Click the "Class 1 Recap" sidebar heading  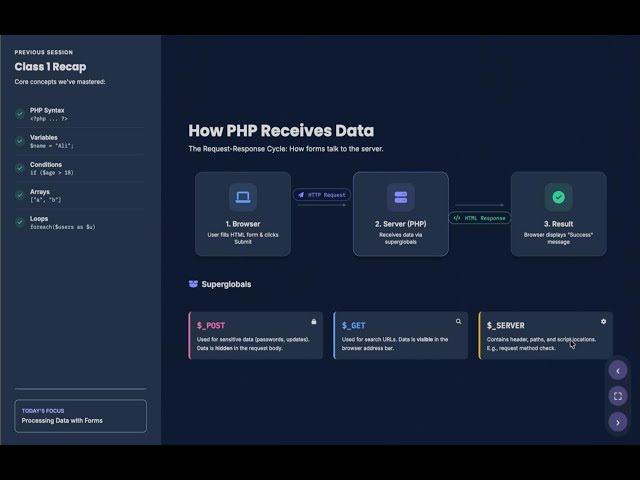tap(50, 67)
